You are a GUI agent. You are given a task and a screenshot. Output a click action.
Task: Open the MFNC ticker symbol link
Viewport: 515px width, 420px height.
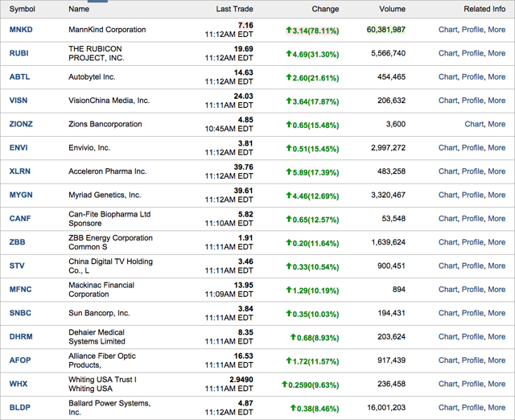(20, 290)
